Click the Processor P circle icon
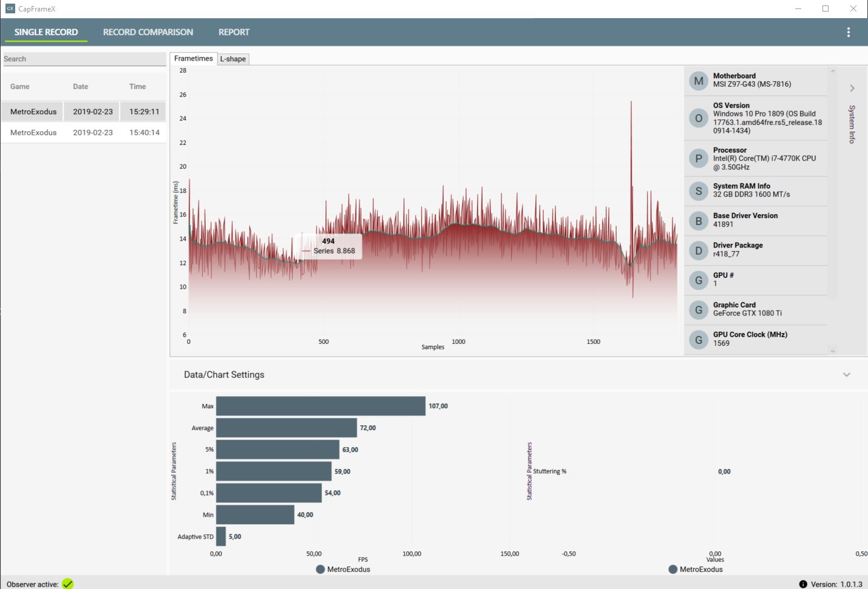 (699, 158)
